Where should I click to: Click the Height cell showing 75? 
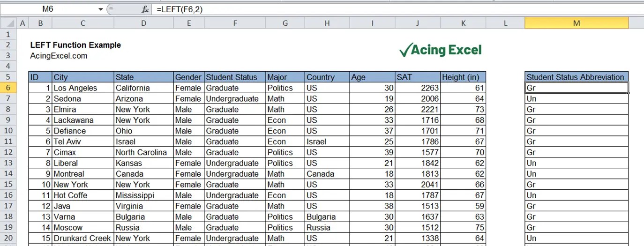pos(463,228)
